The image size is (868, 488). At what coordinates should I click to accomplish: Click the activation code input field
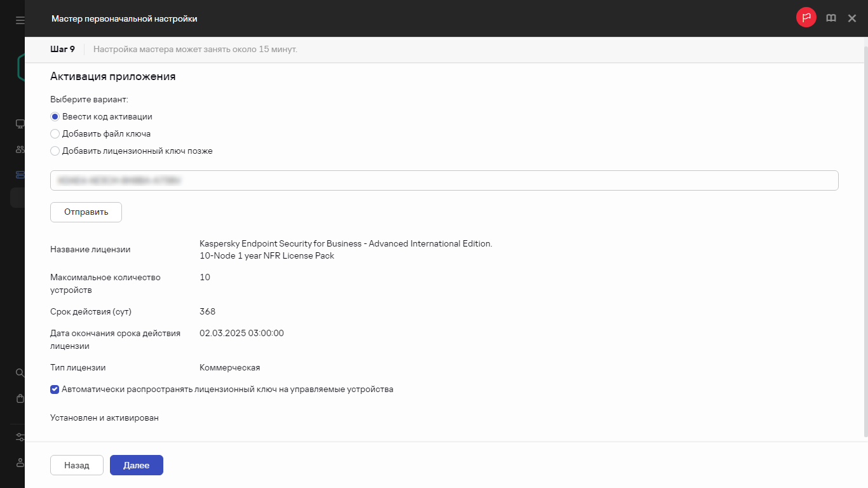pos(444,180)
